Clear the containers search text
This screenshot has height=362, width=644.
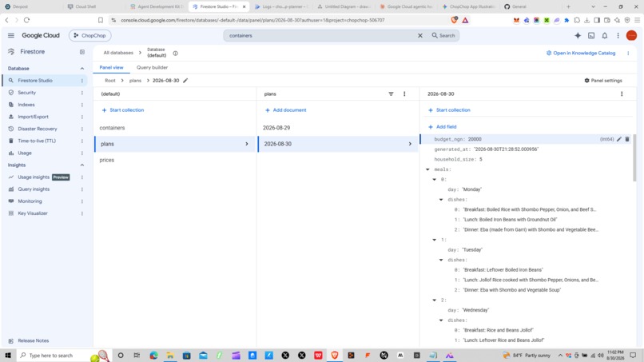pyautogui.click(x=420, y=36)
